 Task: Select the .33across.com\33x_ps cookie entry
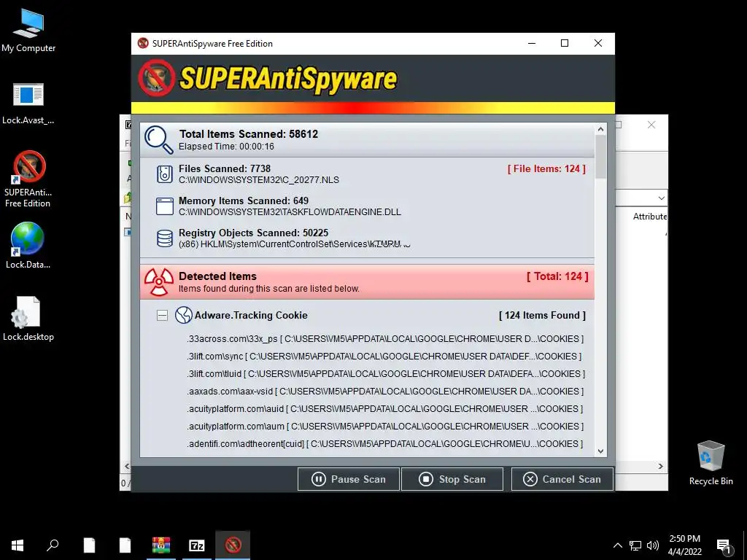point(385,339)
